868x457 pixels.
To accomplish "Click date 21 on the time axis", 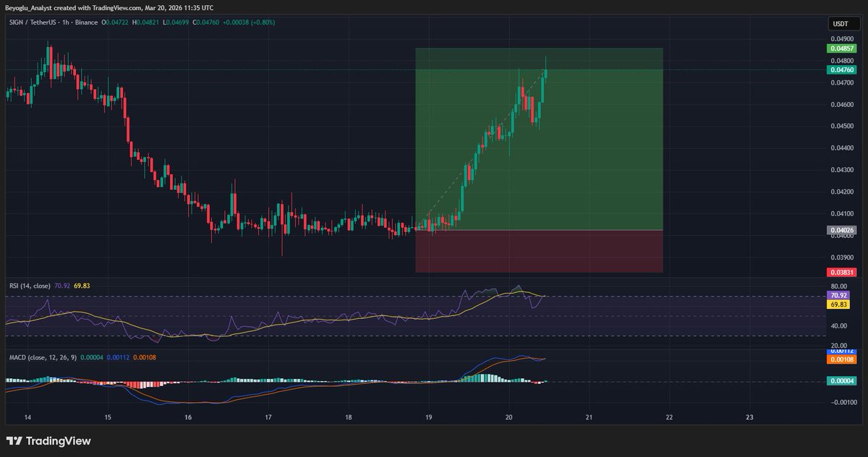I will (x=589, y=417).
